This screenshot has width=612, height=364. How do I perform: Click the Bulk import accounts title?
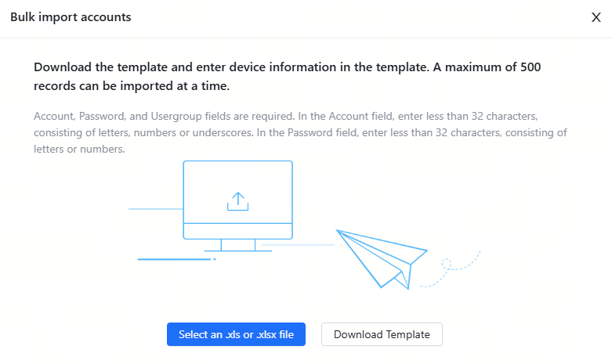tap(71, 16)
